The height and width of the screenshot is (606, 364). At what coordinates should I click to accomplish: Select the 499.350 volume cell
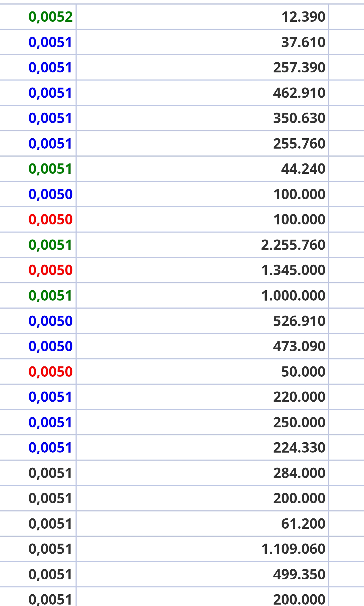[299, 575]
